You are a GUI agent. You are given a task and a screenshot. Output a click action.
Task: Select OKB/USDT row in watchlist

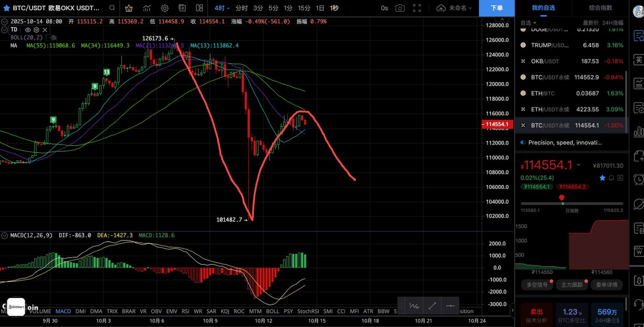(x=572, y=61)
